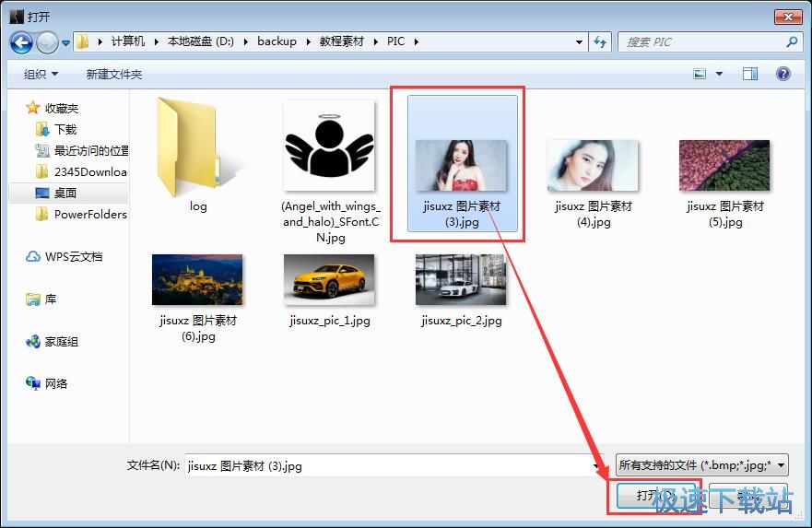The height and width of the screenshot is (528, 812).
Task: Click PIC in the address path
Action: (395, 41)
